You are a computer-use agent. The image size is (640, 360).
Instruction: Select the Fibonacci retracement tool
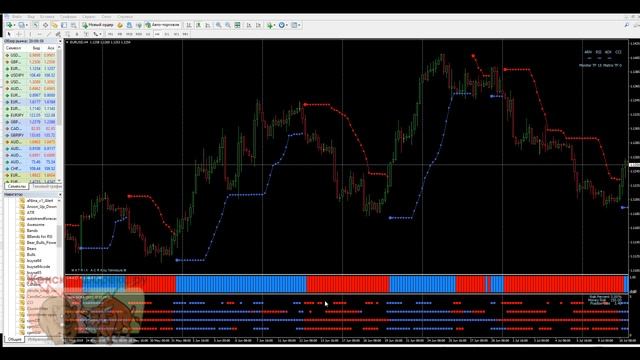(67, 34)
